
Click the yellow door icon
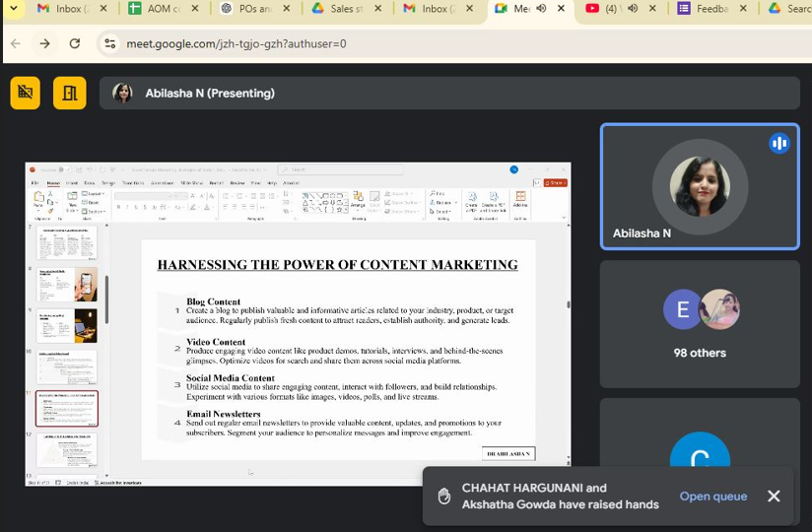pos(69,93)
